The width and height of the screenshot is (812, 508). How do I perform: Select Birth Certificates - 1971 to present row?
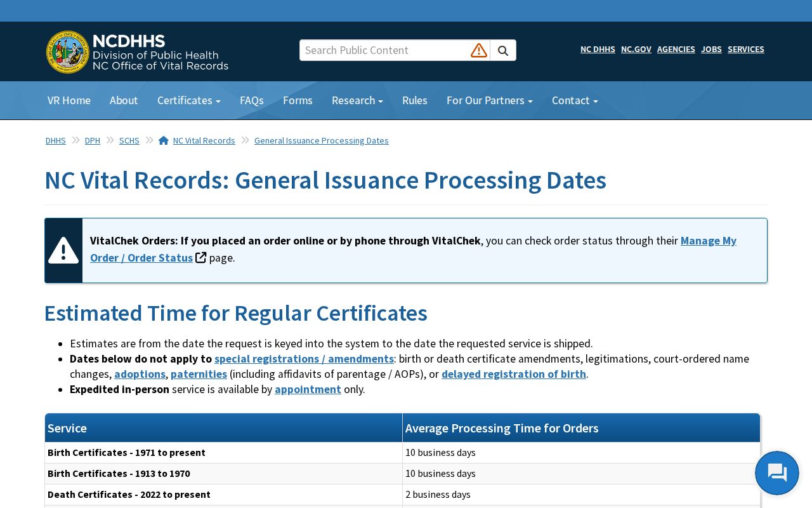click(x=402, y=453)
